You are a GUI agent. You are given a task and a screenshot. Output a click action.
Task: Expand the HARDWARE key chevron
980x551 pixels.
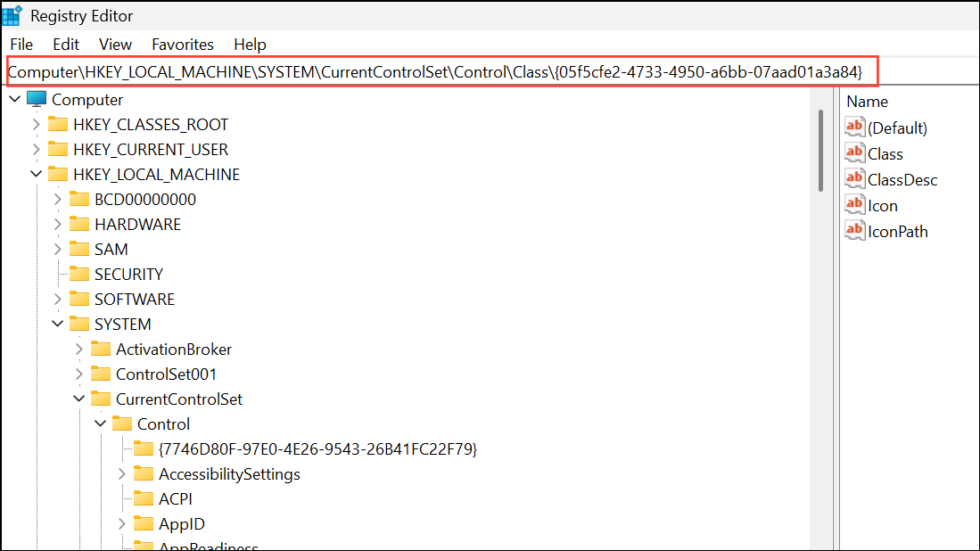coord(57,225)
